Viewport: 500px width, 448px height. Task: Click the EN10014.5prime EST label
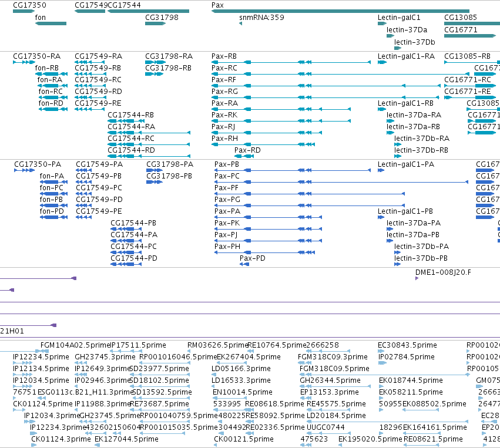(242, 392)
